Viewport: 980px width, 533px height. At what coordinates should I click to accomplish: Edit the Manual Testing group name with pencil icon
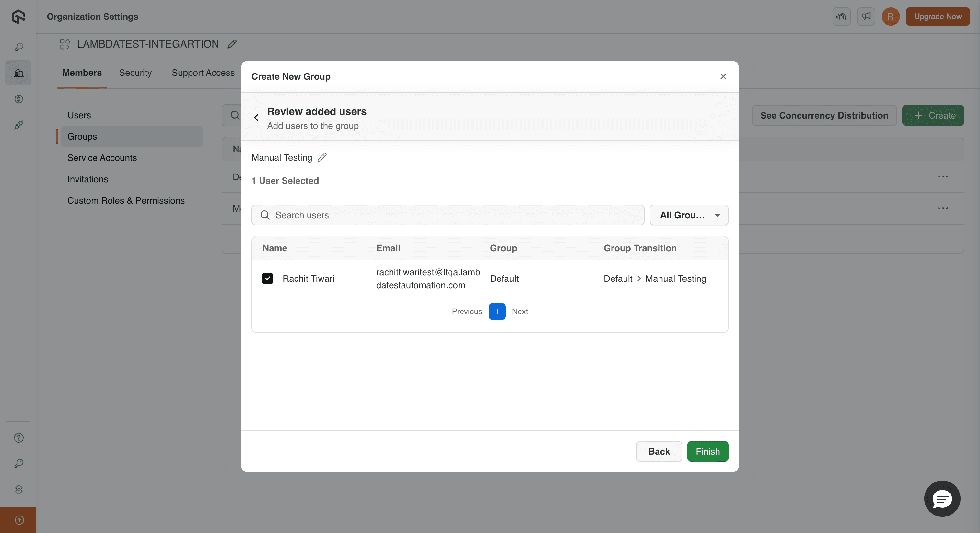[x=322, y=157]
